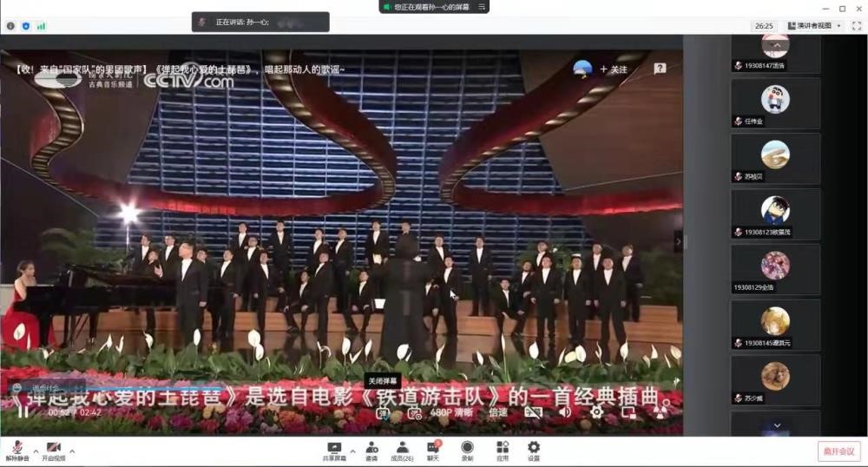Open the 应用 apps icon
The width and height of the screenshot is (868, 467).
pos(503,447)
